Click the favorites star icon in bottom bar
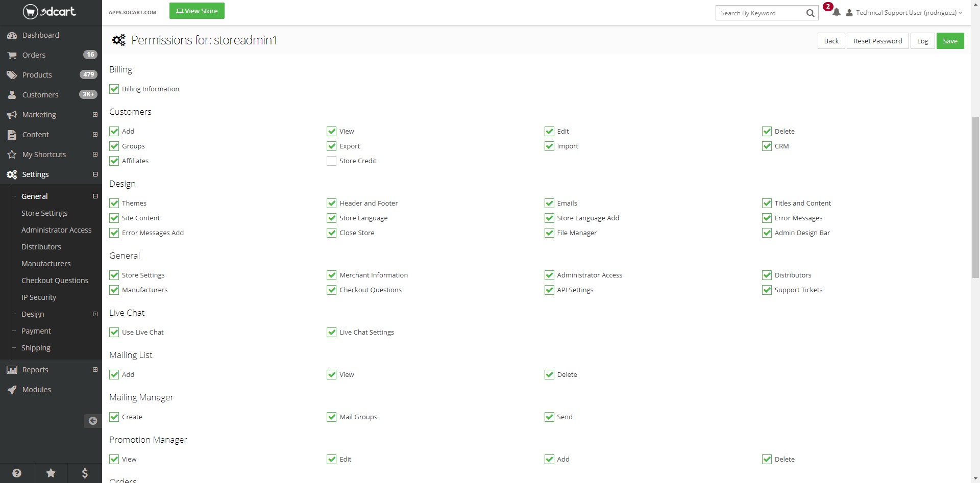The width and height of the screenshot is (980, 483). point(51,473)
